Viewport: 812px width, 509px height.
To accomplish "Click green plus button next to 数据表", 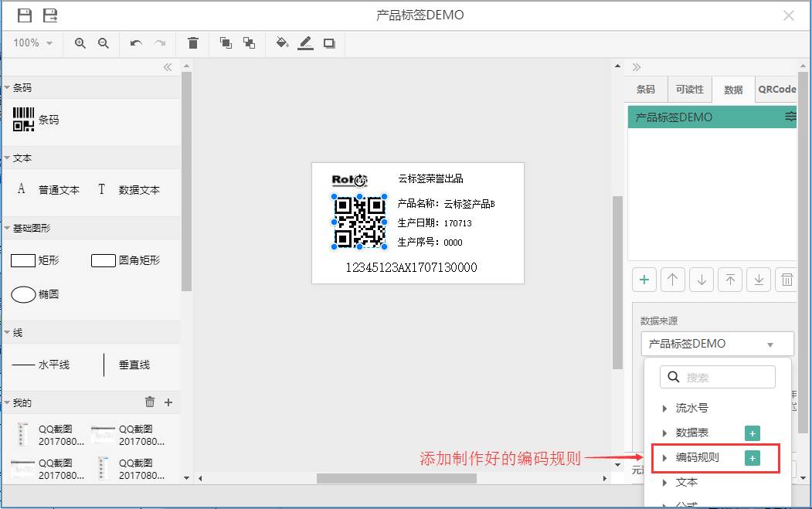I will click(752, 433).
